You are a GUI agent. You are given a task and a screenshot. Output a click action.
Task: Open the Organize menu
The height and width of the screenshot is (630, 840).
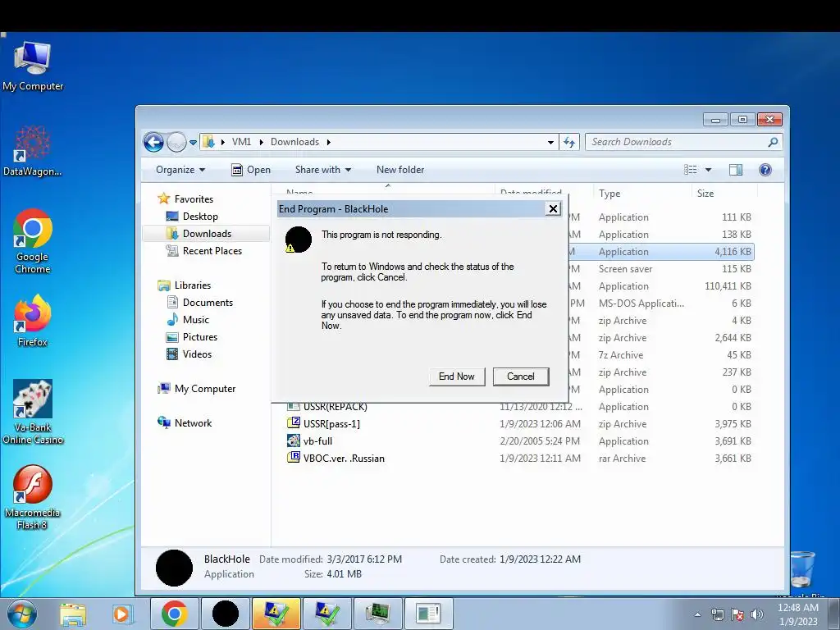point(180,170)
